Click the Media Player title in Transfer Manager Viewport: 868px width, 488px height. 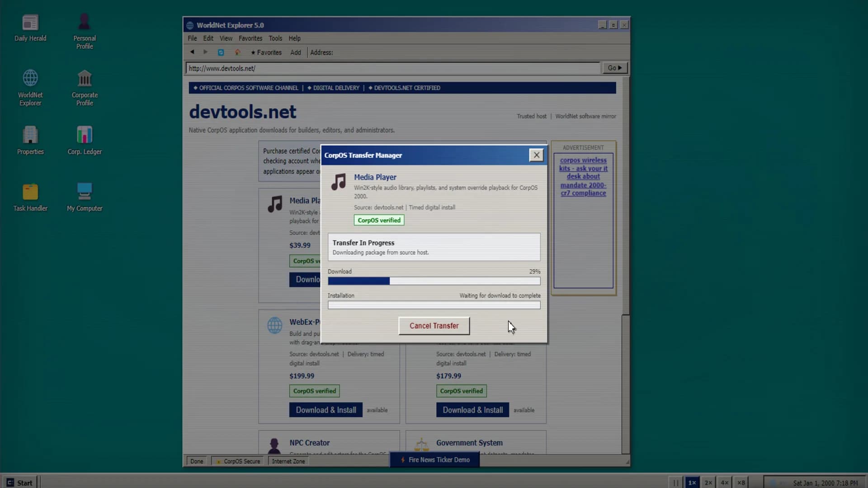[375, 177]
